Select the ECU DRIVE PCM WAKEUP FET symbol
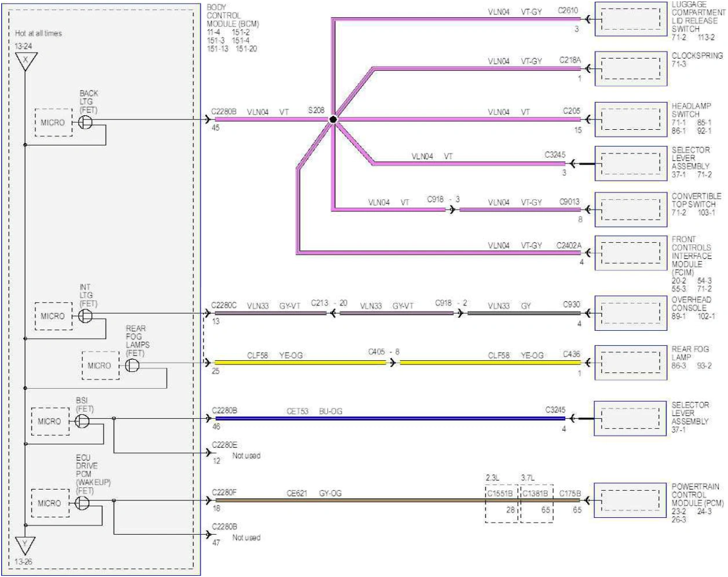The height and width of the screenshot is (577, 728). [x=82, y=503]
